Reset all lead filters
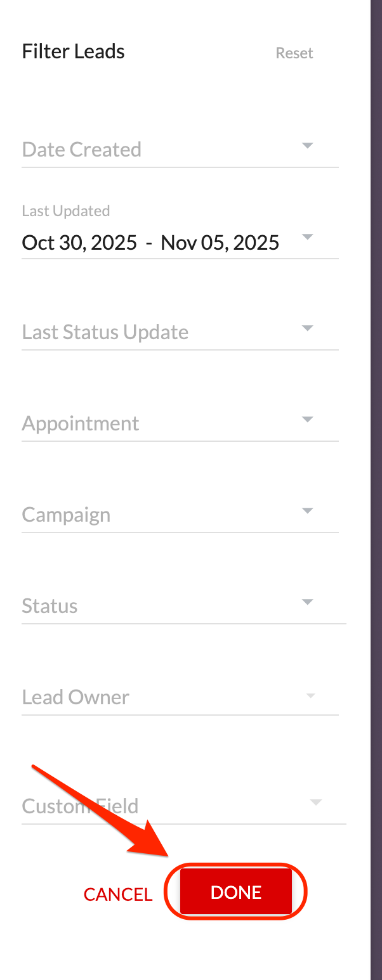382x980 pixels. (294, 53)
